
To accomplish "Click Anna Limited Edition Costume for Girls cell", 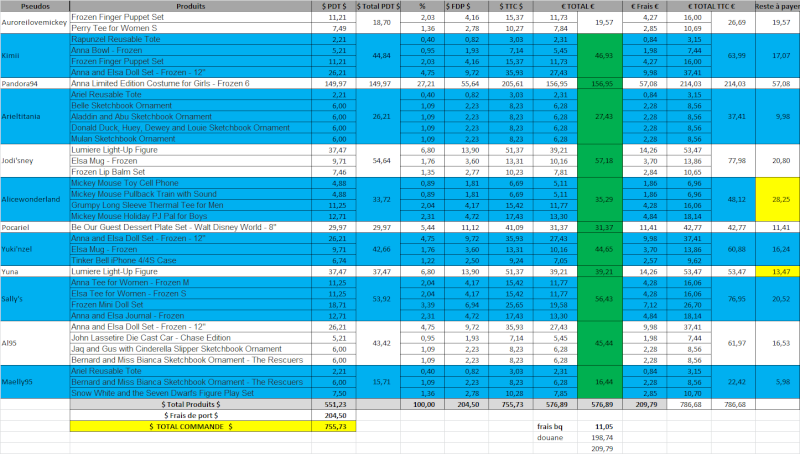I will (x=190, y=83).
